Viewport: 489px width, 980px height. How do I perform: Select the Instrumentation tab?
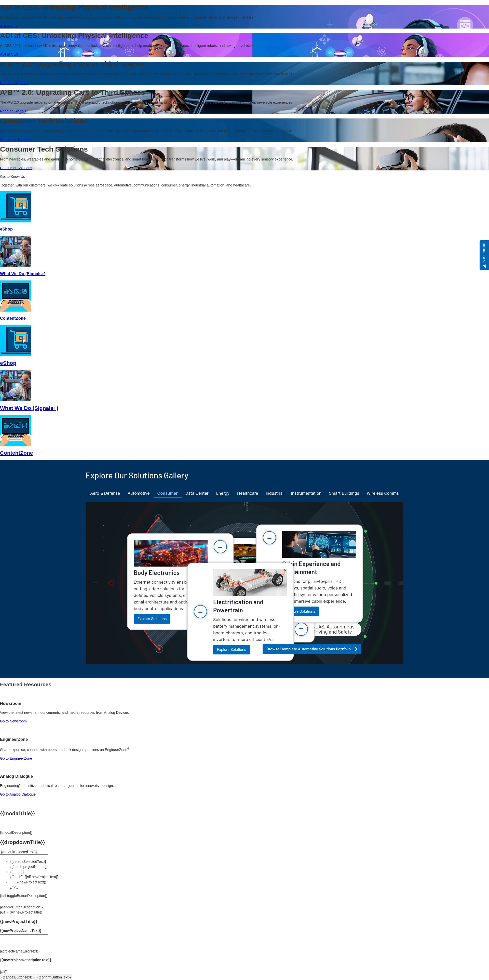click(x=306, y=493)
